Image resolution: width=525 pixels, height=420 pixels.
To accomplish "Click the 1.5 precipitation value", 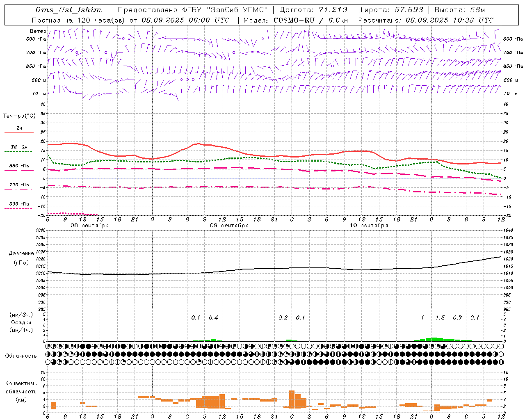I will pos(440,317).
